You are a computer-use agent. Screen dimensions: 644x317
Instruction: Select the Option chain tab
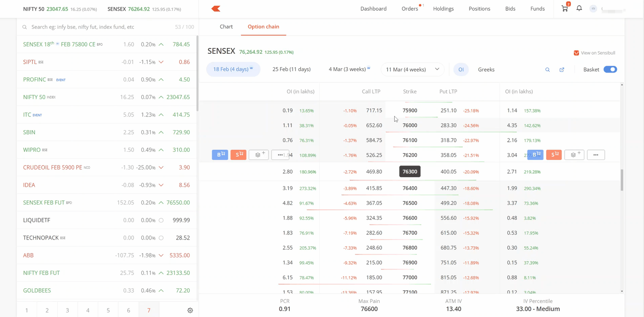click(264, 27)
